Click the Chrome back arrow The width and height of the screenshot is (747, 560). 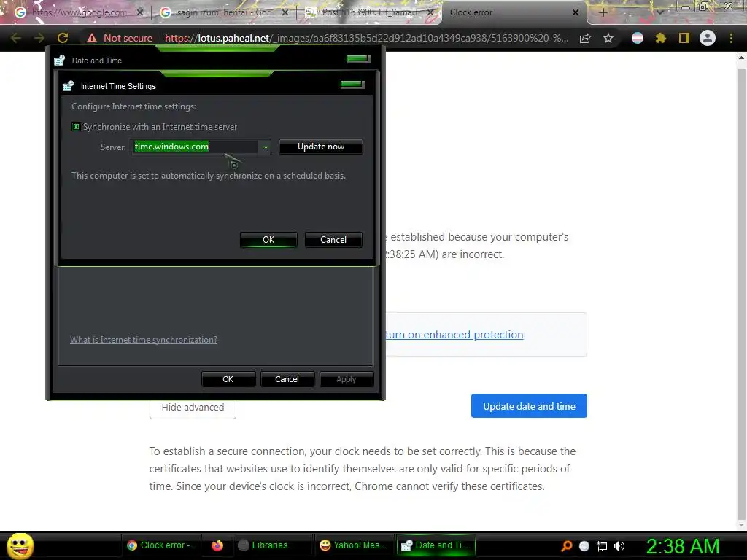point(15,38)
